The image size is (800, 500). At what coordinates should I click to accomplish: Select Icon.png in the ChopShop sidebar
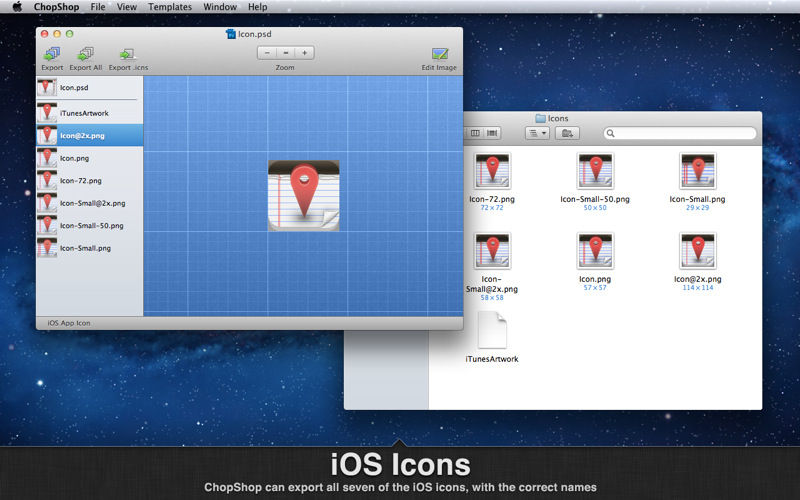(90, 158)
